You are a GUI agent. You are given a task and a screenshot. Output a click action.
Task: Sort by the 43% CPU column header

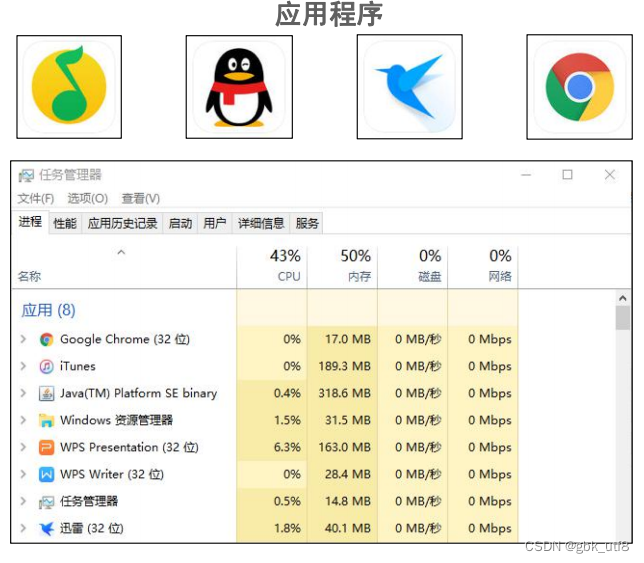(272, 266)
